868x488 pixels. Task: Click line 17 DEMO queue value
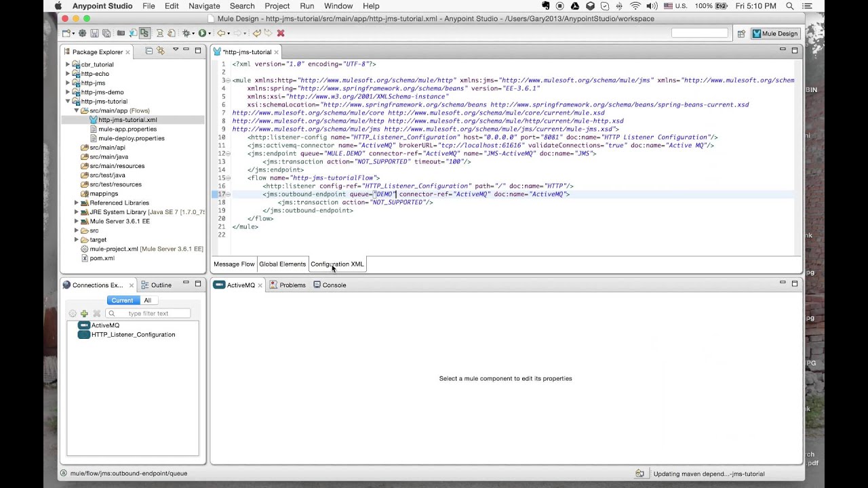coord(384,195)
